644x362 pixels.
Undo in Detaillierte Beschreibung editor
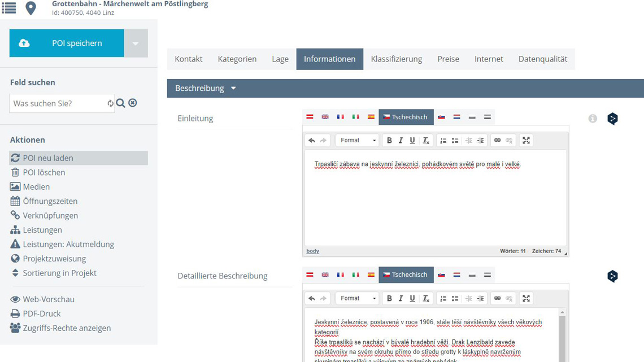(312, 298)
